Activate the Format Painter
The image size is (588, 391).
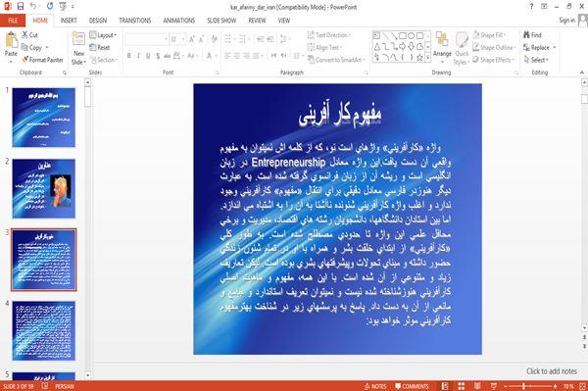point(42,60)
